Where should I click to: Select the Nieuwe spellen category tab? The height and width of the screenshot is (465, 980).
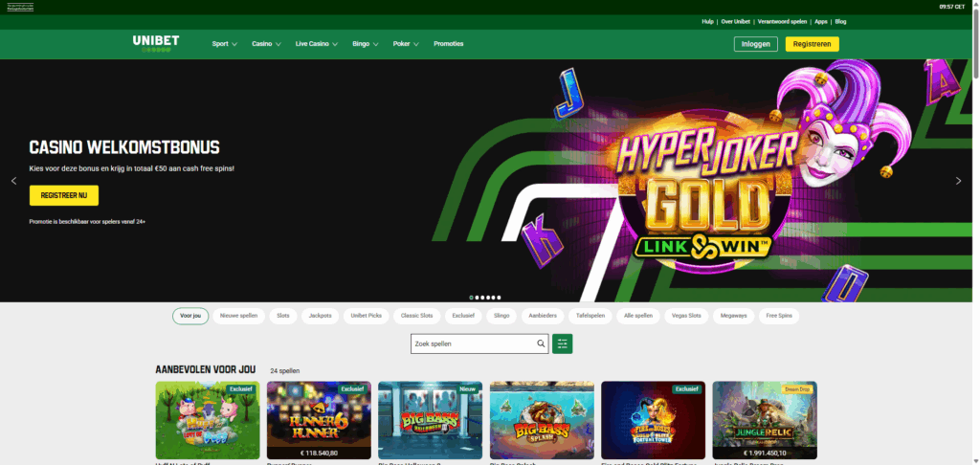point(238,317)
